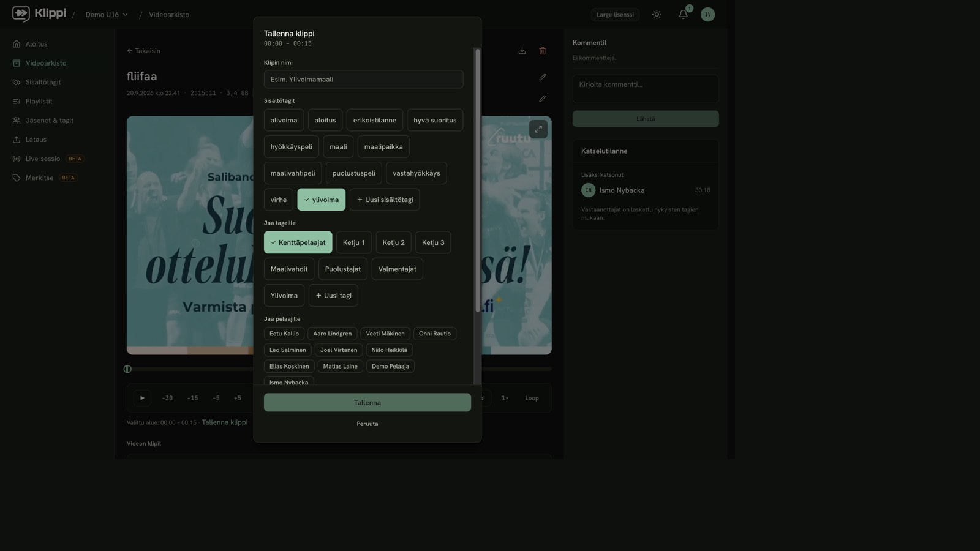The image size is (980, 551).
Task: Click Peruuta to cancel
Action: 367,424
